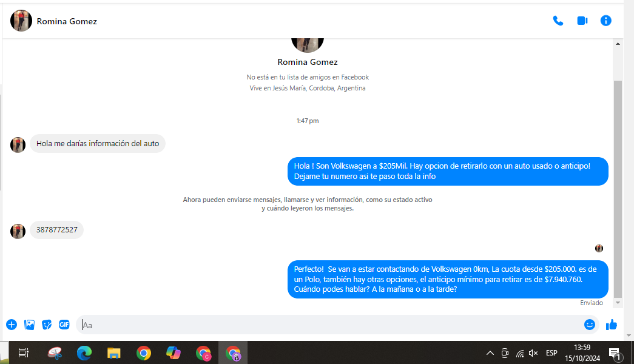Open the Wi-Fi network tray icon

click(x=520, y=354)
